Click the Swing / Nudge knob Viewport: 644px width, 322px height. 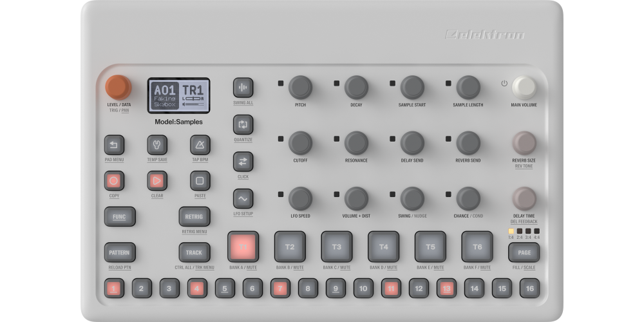412,199
